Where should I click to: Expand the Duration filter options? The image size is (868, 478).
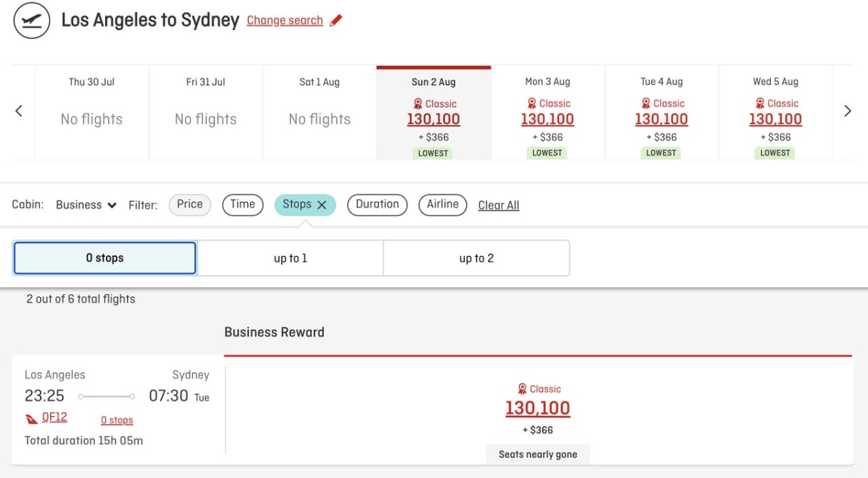377,205
